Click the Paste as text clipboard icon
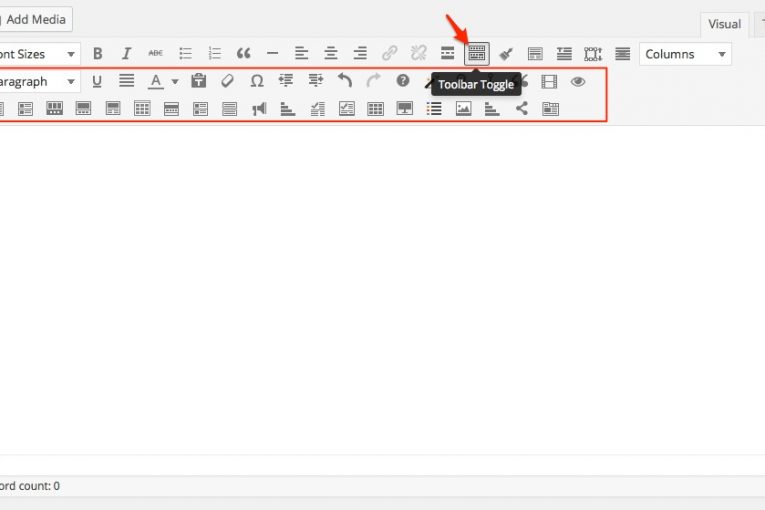This screenshot has height=510, width=765. (x=199, y=81)
